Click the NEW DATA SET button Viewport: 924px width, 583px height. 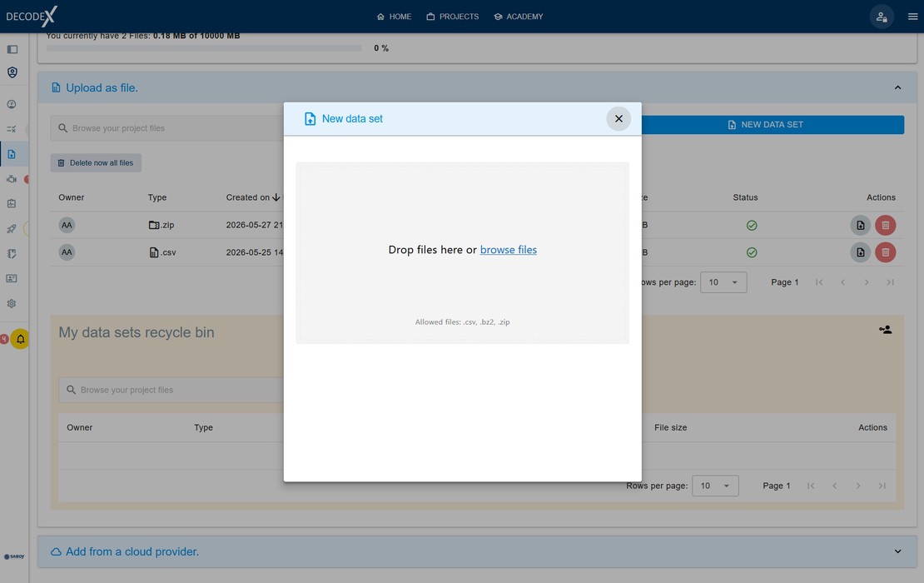click(x=772, y=124)
